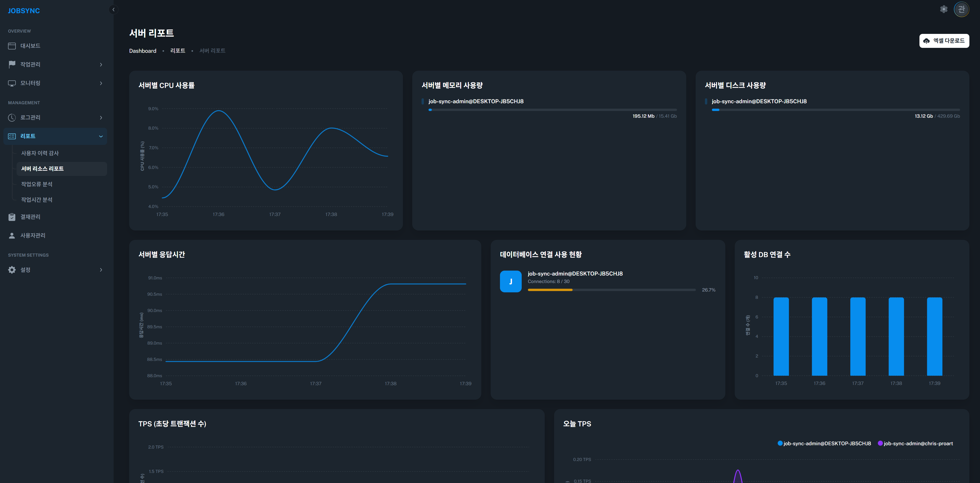
Task: Expand the 로그관리 submenu chevron
Action: [x=101, y=117]
